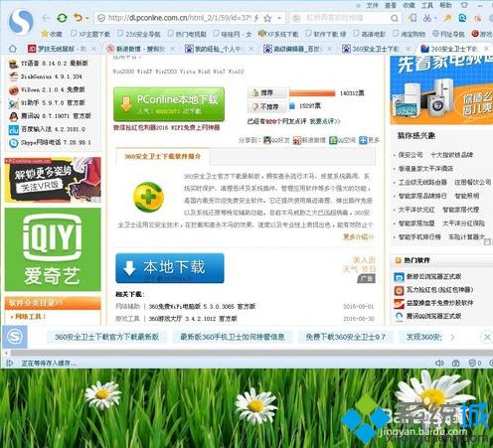Click the 推荐 thumbs-up vote button
493x448 pixels.
(266, 92)
